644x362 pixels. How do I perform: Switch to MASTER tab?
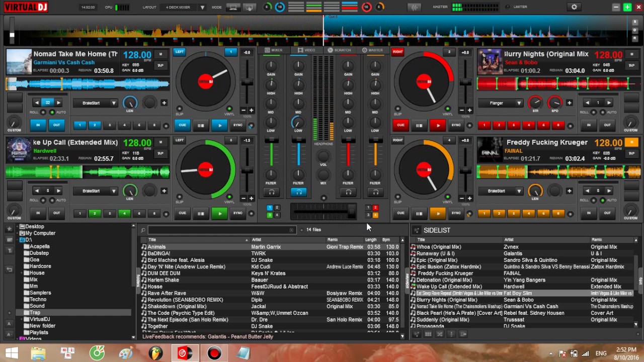click(x=373, y=50)
